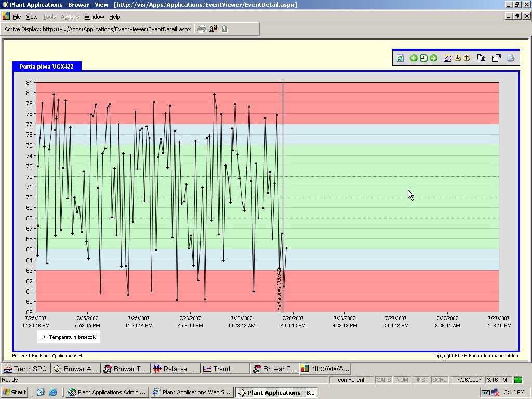
Task: Click the 2:08:10 PM x-axis label
Action: tap(499, 325)
